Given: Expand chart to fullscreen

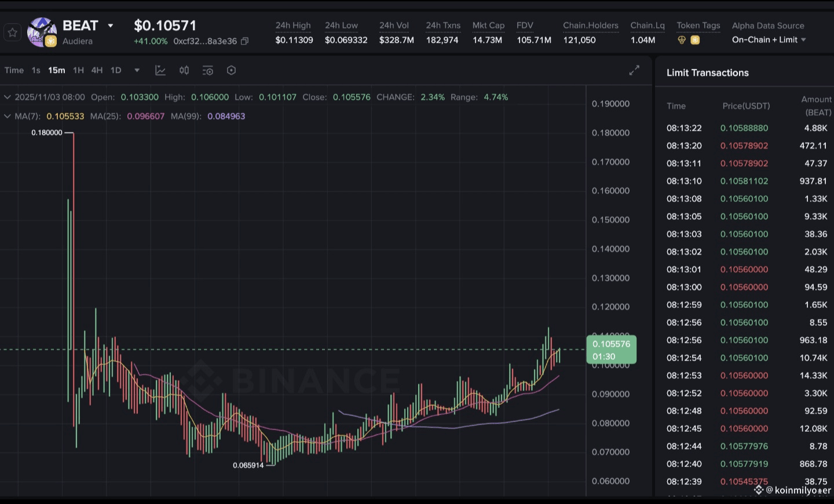Looking at the screenshot, I should 634,71.
